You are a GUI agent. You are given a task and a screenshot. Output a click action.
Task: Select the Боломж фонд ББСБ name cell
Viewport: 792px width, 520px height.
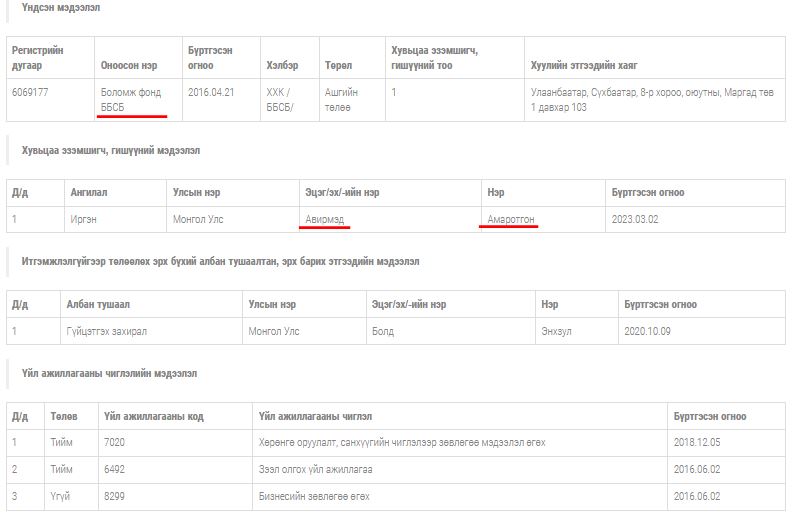(131, 99)
